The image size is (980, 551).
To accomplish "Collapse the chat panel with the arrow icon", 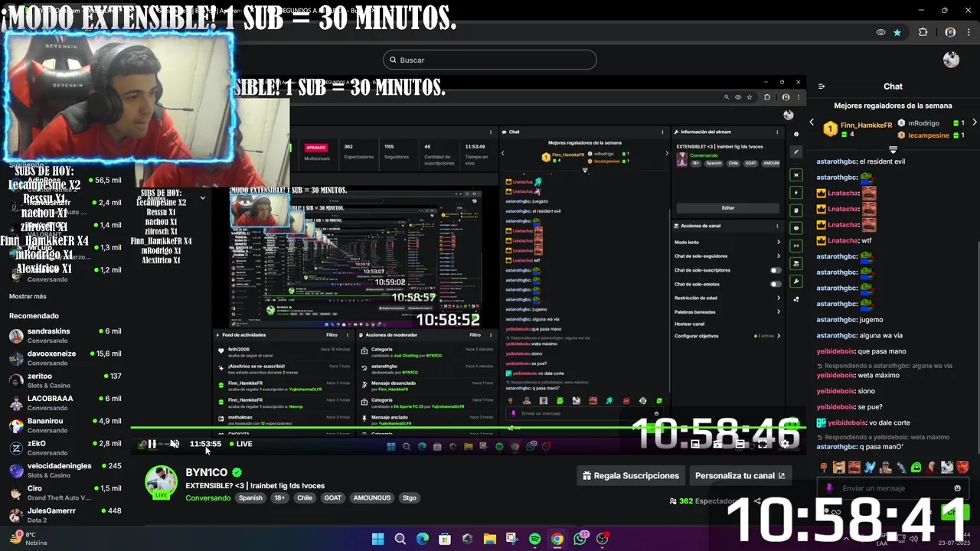I will coord(822,86).
